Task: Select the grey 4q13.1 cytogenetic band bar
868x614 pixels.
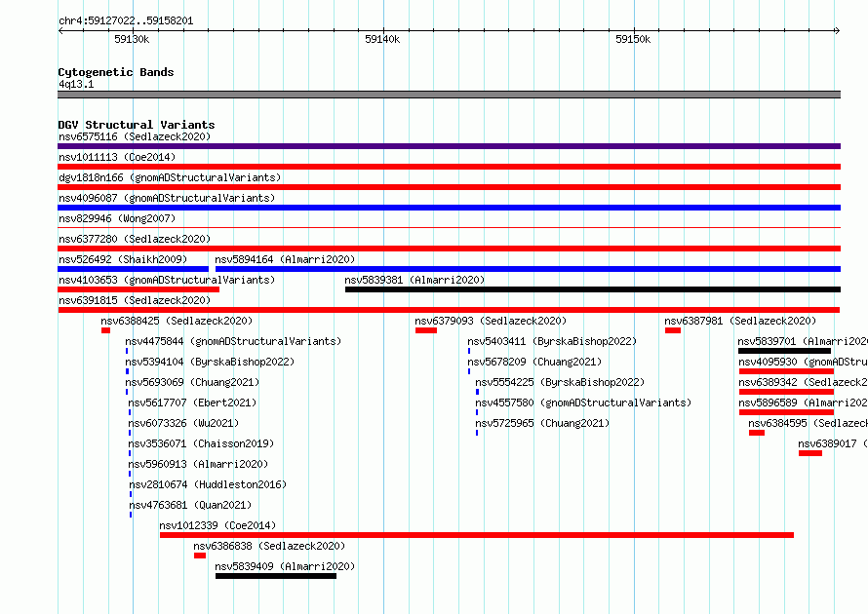Action: [x=449, y=95]
